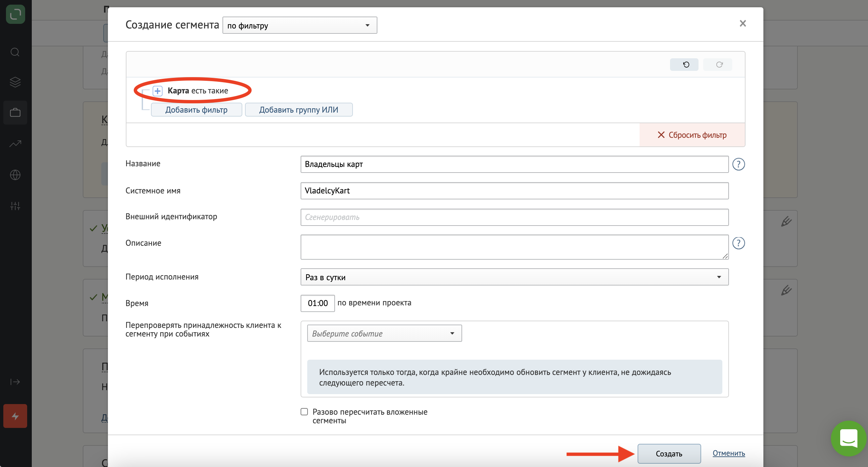
Task: Focus the Внешний идентификатор field
Action: point(514,217)
